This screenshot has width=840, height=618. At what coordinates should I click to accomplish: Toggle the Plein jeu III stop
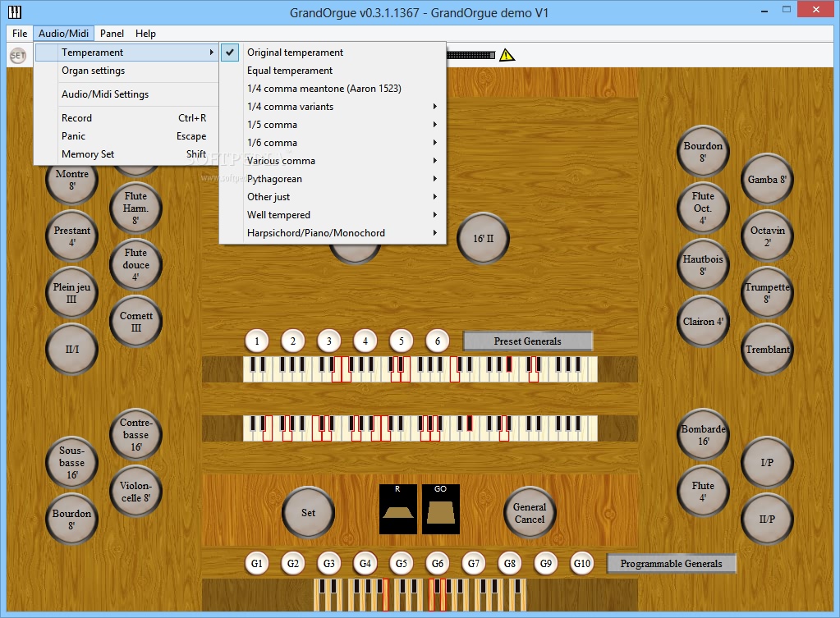click(71, 293)
